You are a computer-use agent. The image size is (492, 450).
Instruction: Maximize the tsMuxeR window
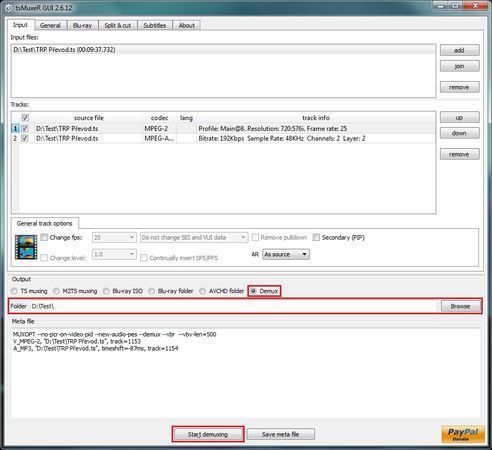455,5
